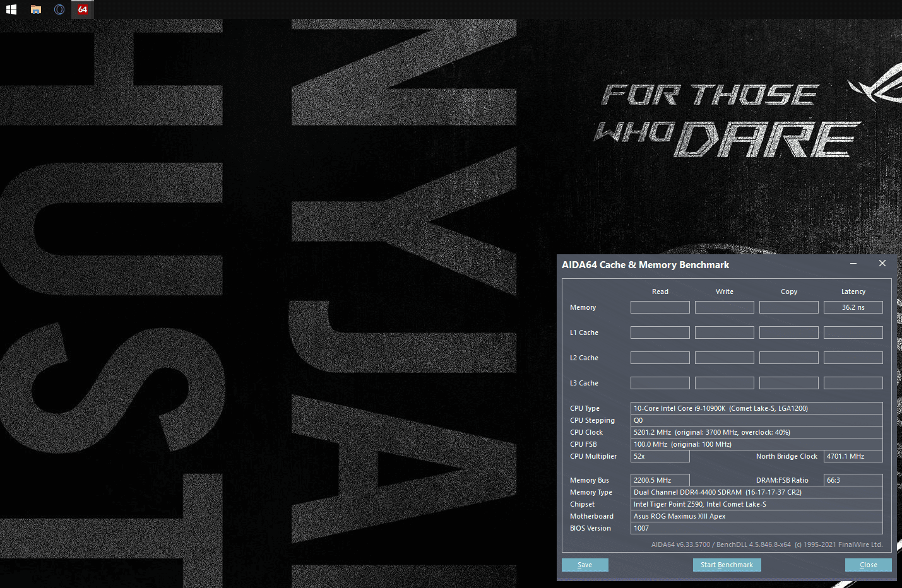Click the Memory Bus value 2200.5 MHz
902x588 pixels.
(660, 480)
